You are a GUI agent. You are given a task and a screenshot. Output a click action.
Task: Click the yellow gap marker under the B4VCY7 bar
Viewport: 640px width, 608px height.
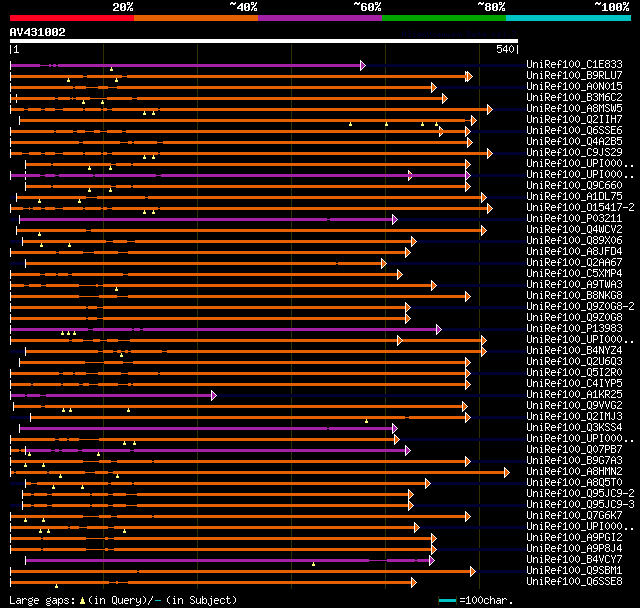pyautogui.click(x=313, y=564)
